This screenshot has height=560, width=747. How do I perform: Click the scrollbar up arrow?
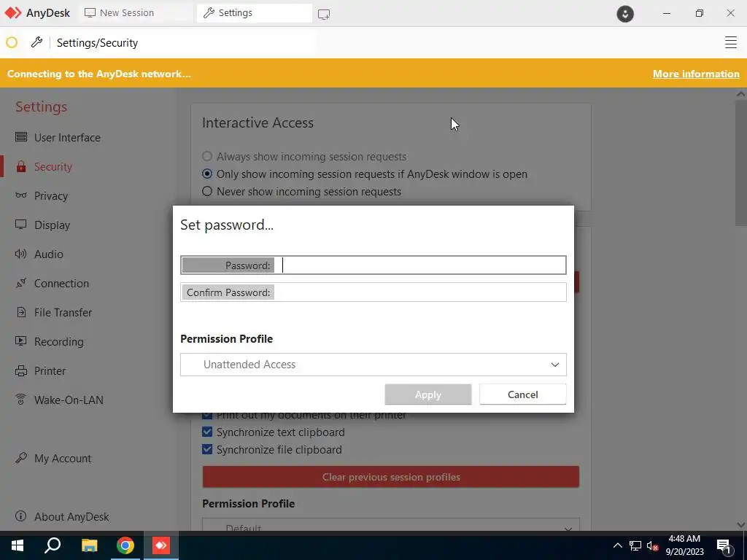(x=740, y=94)
